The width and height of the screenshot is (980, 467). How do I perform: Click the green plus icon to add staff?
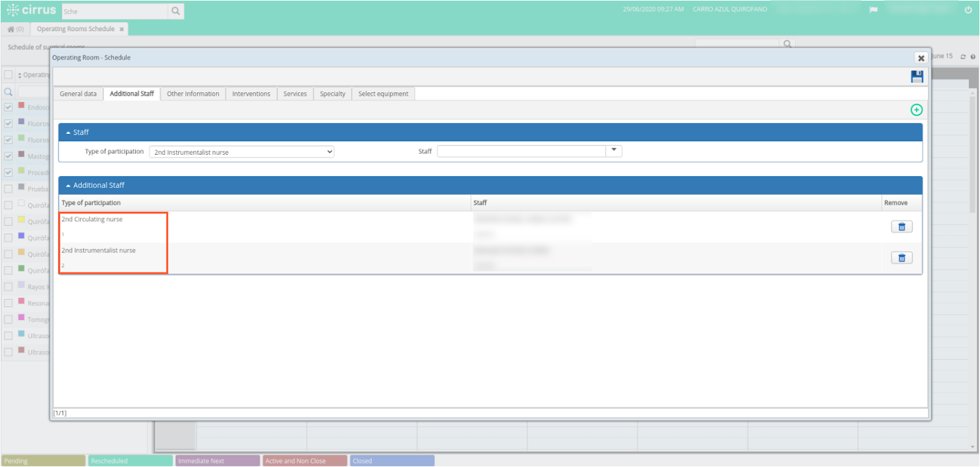tap(916, 109)
